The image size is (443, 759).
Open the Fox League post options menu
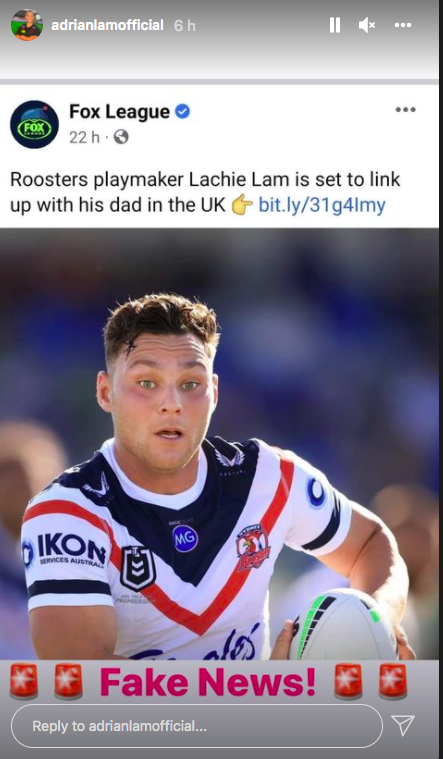[x=405, y=110]
